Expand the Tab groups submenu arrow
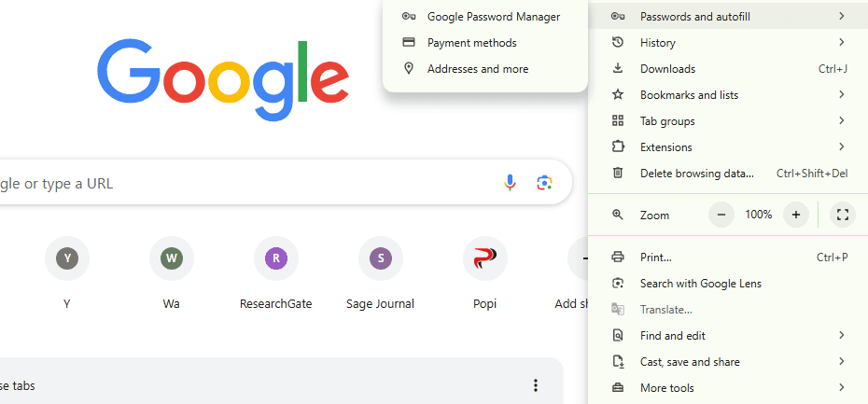The image size is (868, 404). click(842, 120)
